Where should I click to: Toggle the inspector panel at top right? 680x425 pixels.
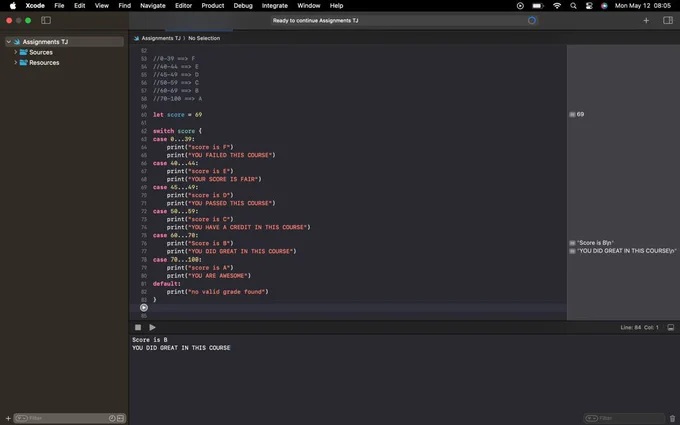coord(668,20)
